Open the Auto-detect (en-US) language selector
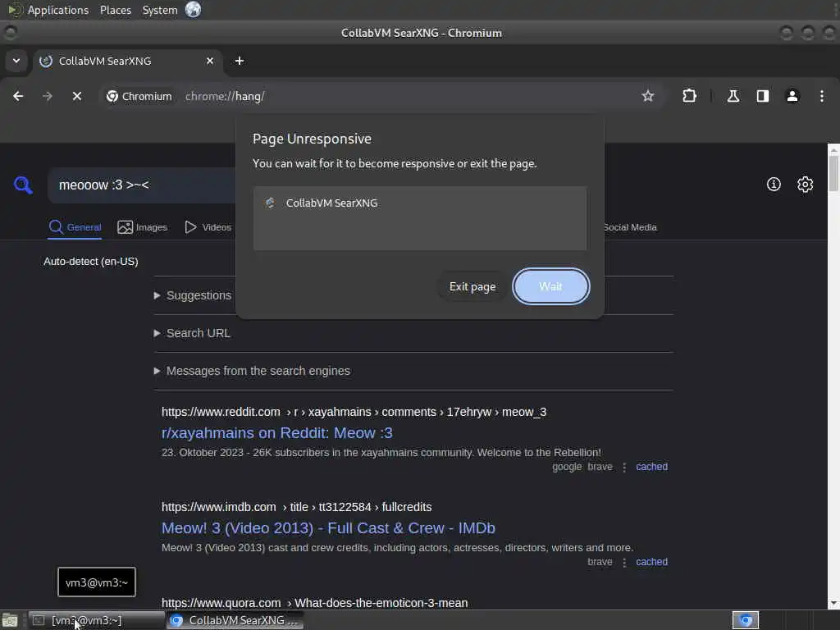 pyautogui.click(x=90, y=262)
